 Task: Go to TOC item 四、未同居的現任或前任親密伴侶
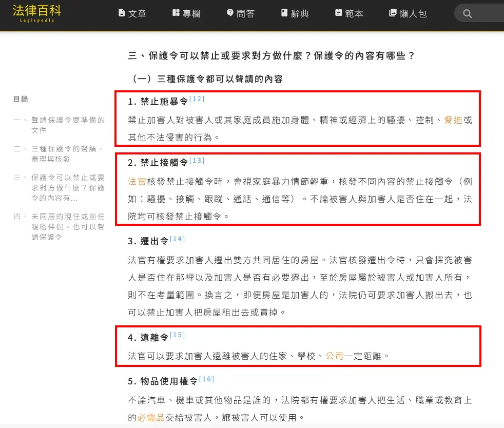(x=67, y=226)
